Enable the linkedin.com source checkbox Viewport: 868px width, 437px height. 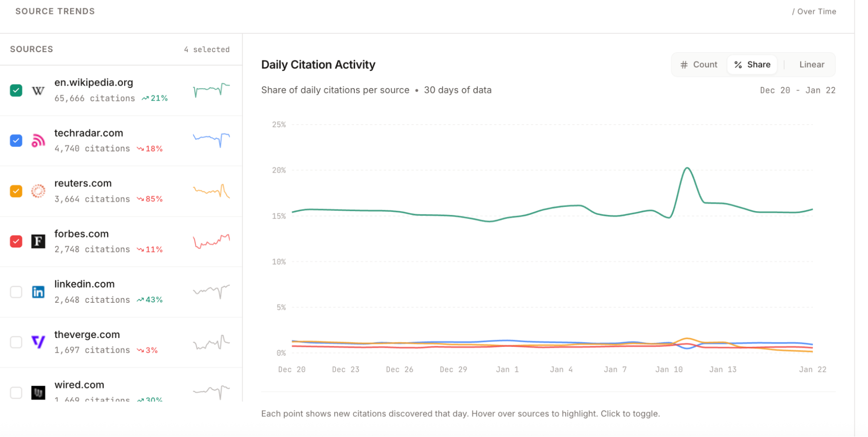[16, 292]
